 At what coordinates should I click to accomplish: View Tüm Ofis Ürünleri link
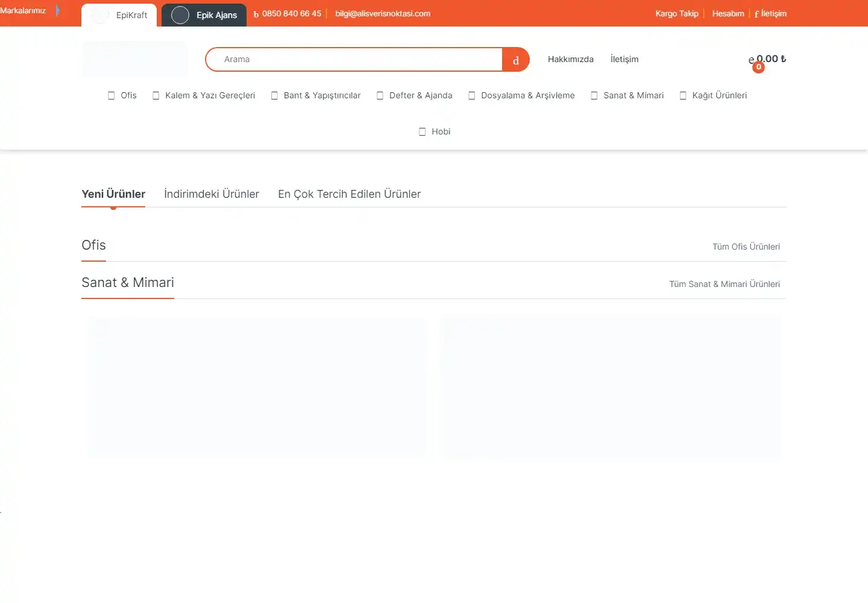746,247
